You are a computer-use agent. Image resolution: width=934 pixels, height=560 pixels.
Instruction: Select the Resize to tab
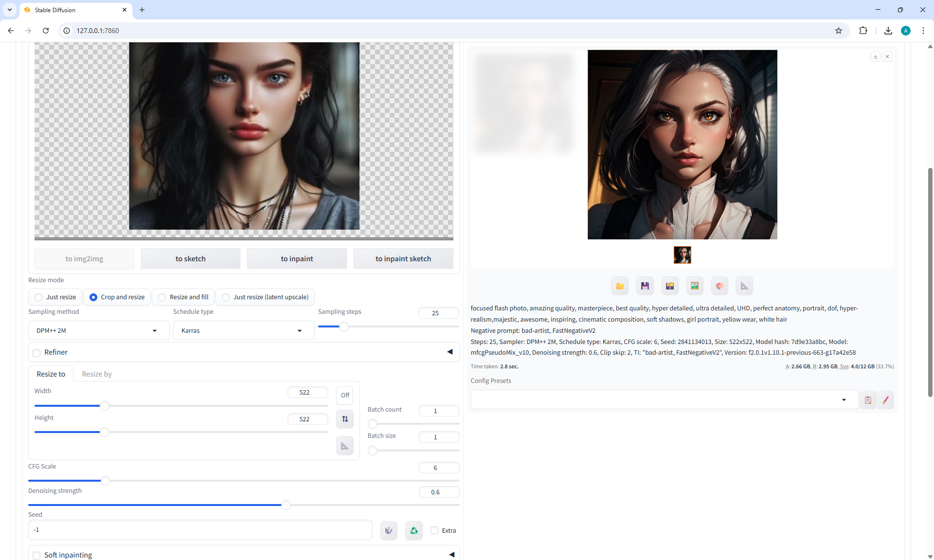click(51, 374)
